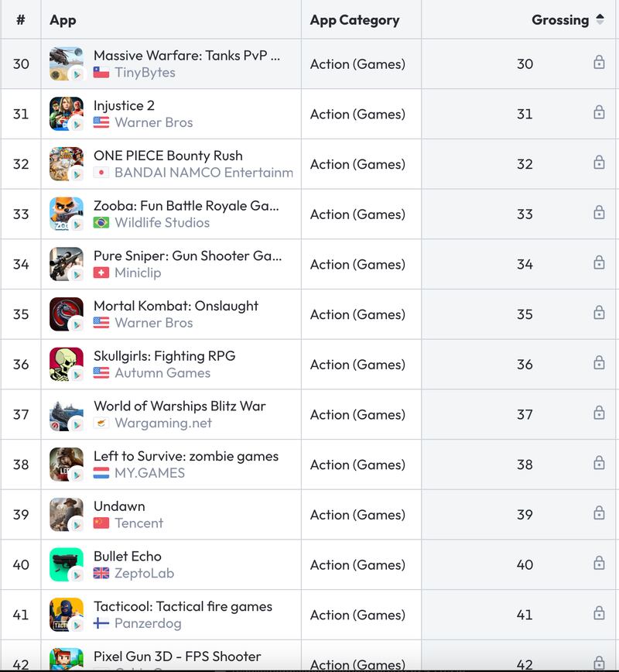Click the App column header
Image resolution: width=619 pixels, height=672 pixels.
63,20
